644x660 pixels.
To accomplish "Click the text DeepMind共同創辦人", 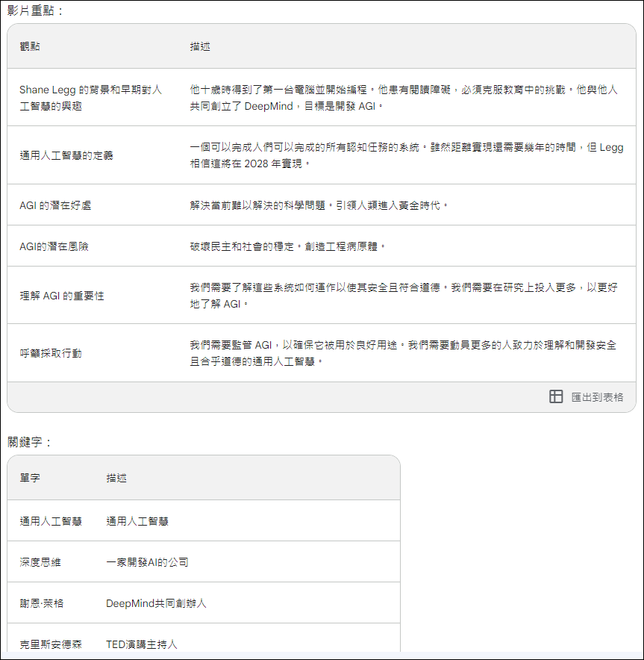I will (x=156, y=603).
